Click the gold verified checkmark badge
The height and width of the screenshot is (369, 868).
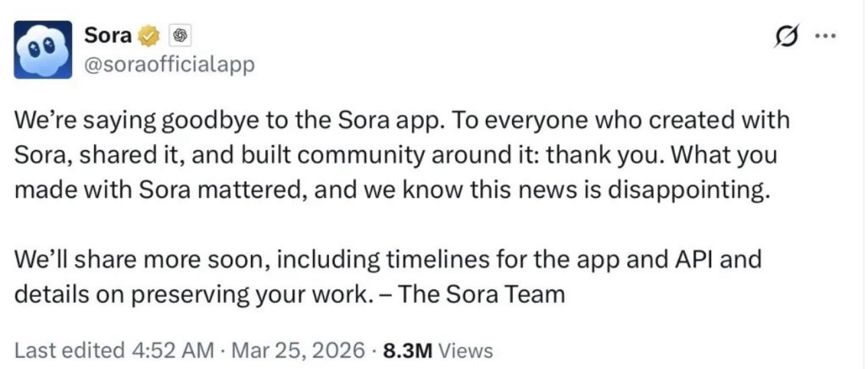click(149, 36)
